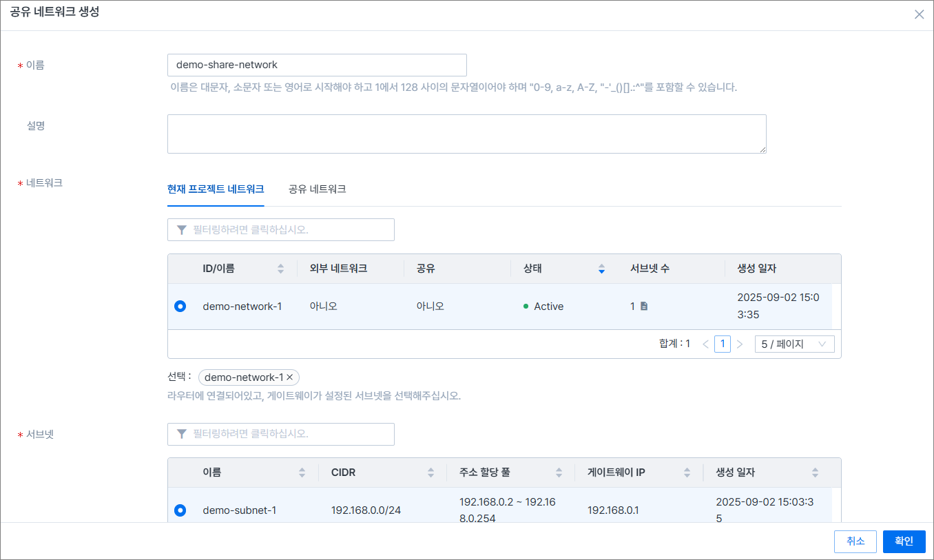Go to next page of networks
Viewport: 934px width, 560px height.
(740, 344)
